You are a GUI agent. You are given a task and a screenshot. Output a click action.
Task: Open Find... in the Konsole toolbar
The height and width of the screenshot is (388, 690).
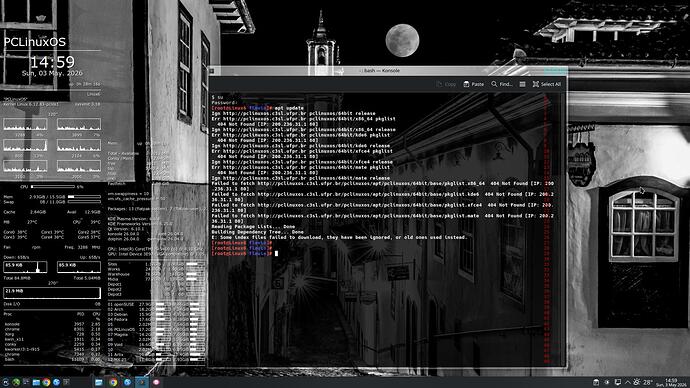[502, 84]
